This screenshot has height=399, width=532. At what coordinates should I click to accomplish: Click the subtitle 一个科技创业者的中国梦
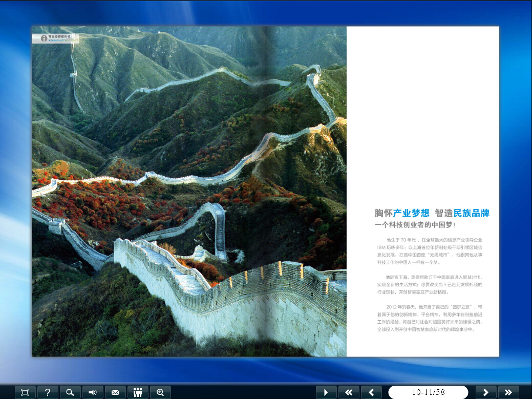[x=415, y=225]
